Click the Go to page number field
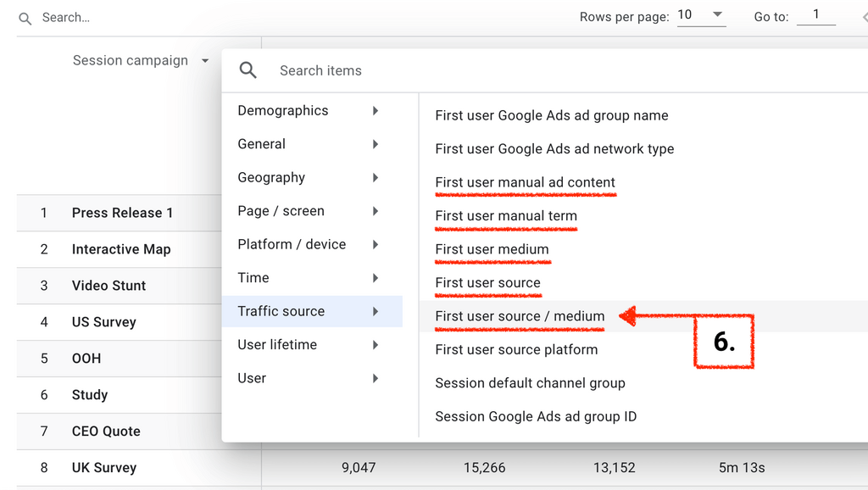Screen dimensions: 868x490 [x=815, y=15]
